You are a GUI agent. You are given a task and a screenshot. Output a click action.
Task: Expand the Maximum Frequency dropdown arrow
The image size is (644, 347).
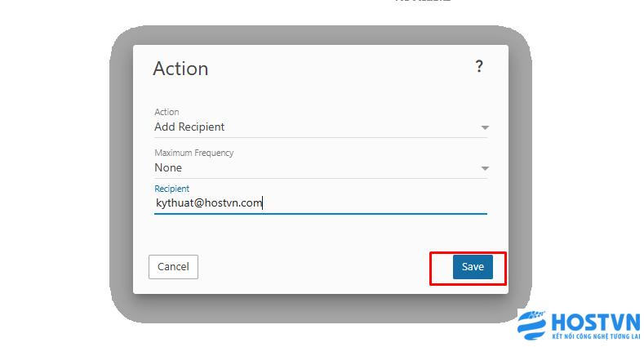(x=485, y=168)
